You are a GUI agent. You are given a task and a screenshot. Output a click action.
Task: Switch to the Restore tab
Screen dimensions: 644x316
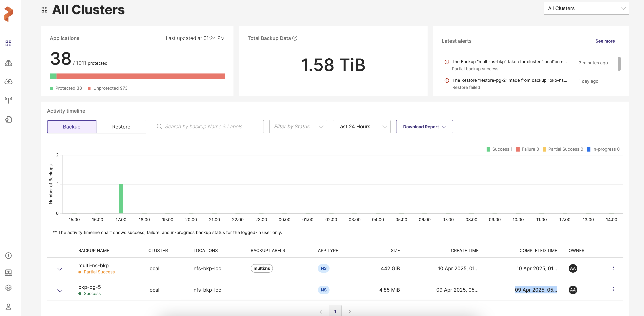click(x=121, y=127)
